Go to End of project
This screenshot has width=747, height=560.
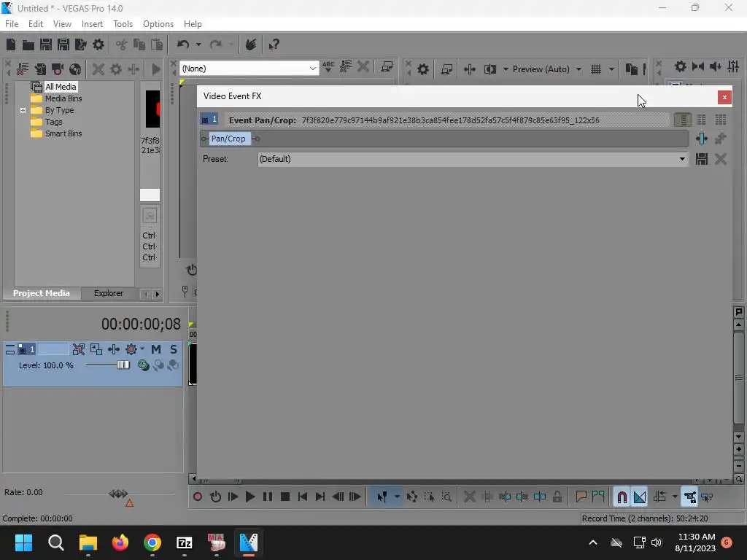tap(320, 497)
